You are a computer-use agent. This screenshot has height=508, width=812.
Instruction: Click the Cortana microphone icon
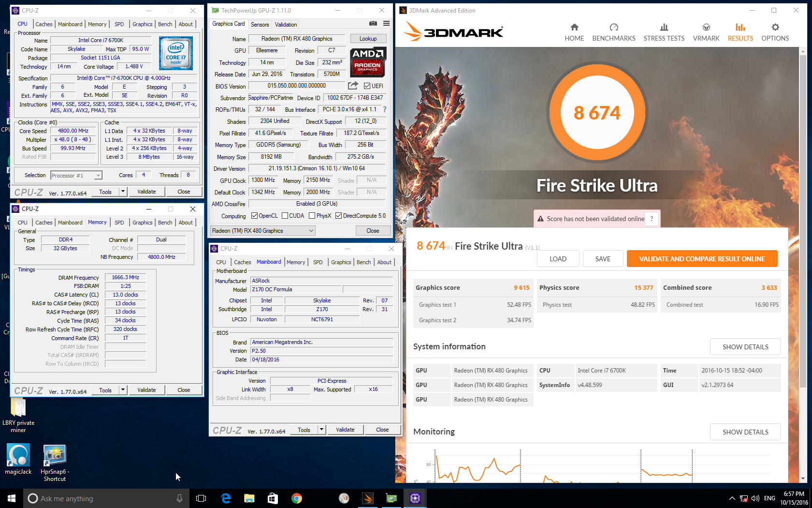click(179, 498)
